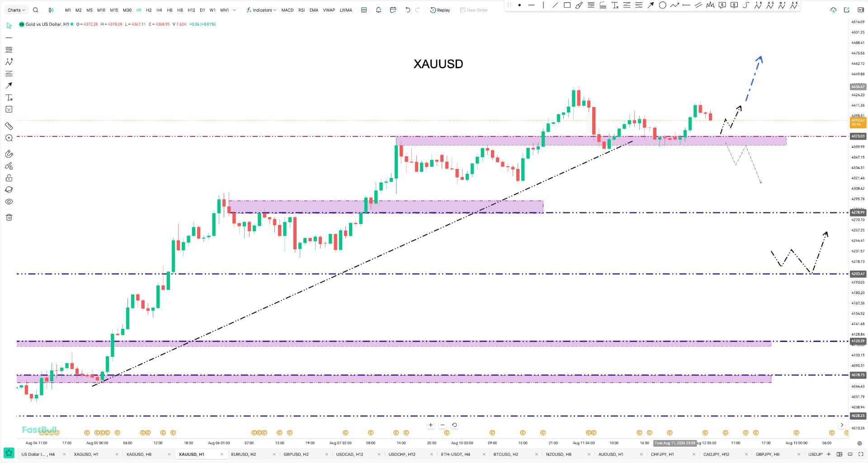Change the candlestick chart type
868x463 pixels.
click(x=51, y=10)
